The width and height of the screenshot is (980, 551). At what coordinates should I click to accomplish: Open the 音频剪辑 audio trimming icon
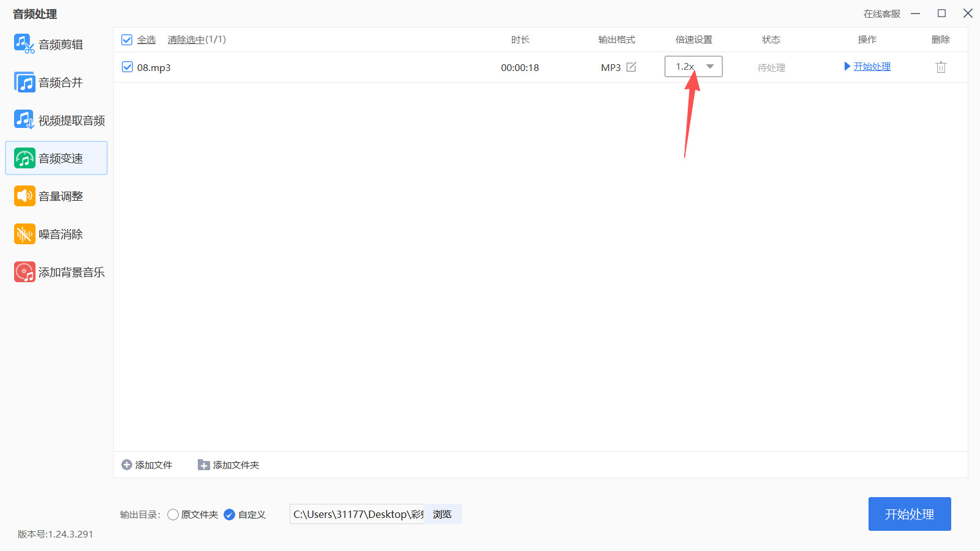(x=24, y=44)
